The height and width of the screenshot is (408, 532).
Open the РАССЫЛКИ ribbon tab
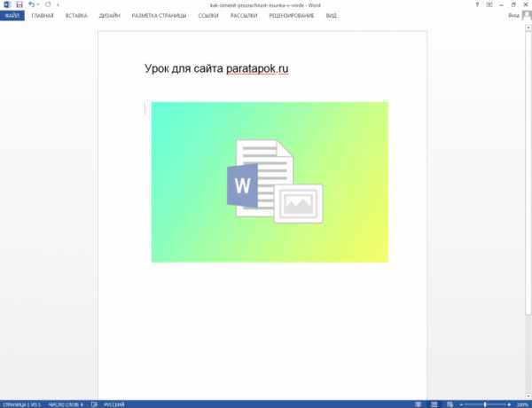point(244,16)
